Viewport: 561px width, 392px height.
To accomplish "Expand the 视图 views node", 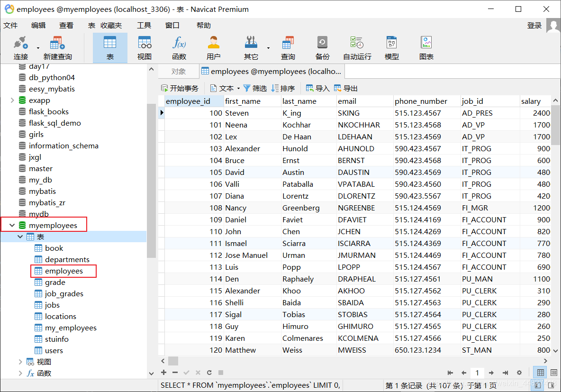I will tap(20, 362).
